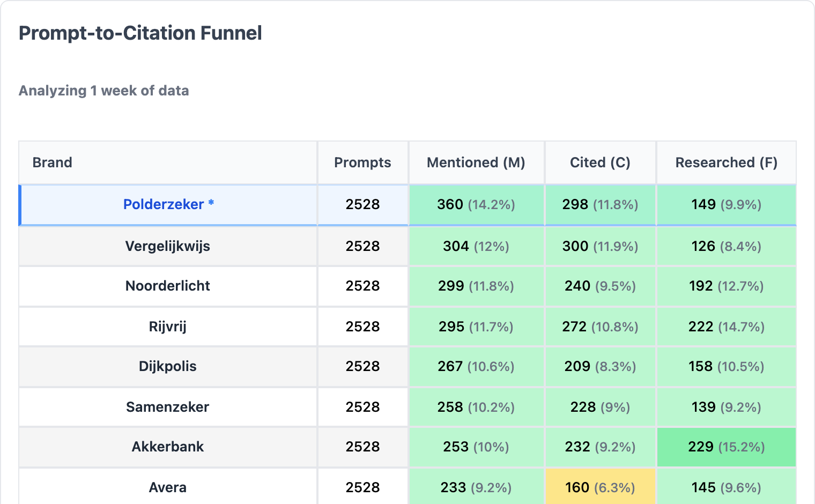Image resolution: width=815 pixels, height=504 pixels.
Task: Click Noorderlicht cited cell 240 (9.5%)
Action: point(600,286)
